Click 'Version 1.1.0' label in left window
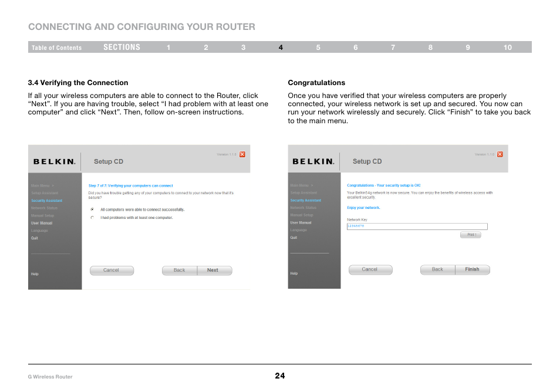The width and height of the screenshot is (560, 392). click(227, 154)
